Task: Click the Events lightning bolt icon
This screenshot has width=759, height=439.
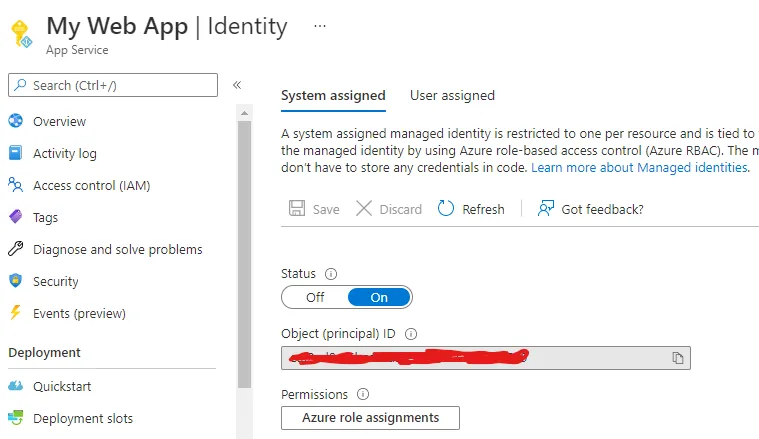Action: (15, 313)
